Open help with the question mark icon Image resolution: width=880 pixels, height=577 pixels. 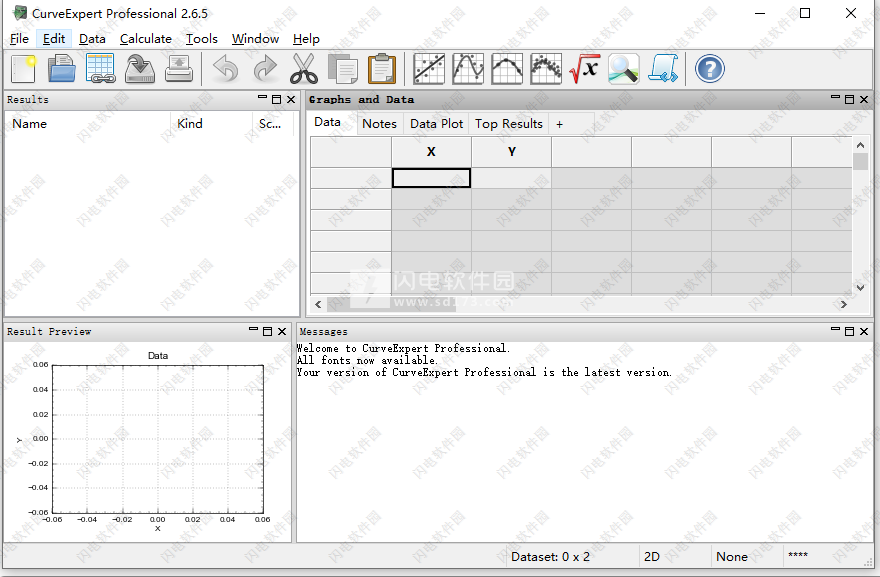pyautogui.click(x=709, y=69)
